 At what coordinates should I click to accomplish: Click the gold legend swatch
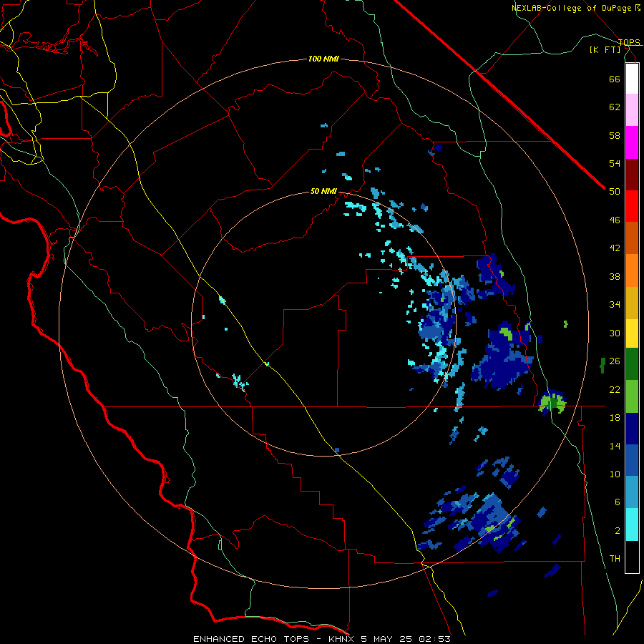pos(632,303)
